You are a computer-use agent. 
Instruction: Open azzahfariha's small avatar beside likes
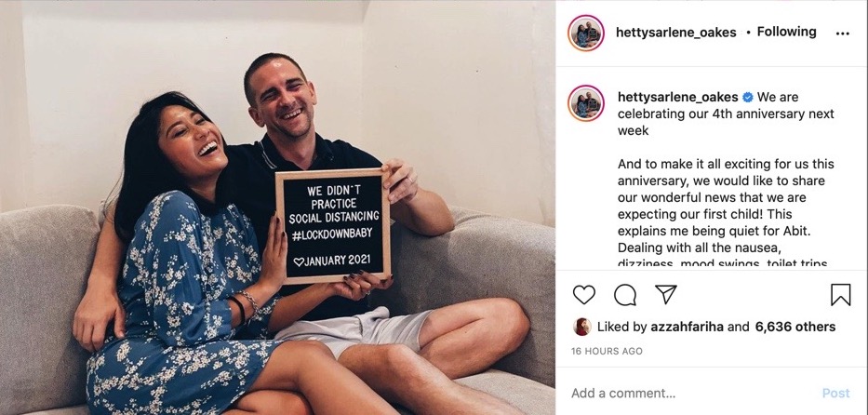pyautogui.click(x=581, y=327)
